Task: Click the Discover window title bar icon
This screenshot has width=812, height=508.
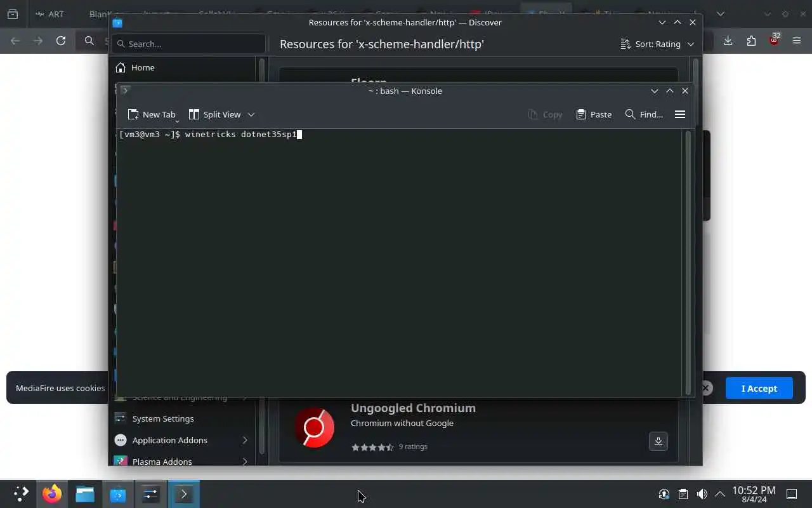Action: (117, 22)
